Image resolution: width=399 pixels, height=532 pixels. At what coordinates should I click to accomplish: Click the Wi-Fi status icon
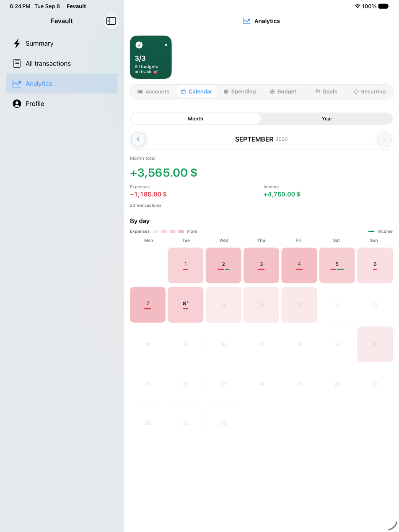click(358, 6)
